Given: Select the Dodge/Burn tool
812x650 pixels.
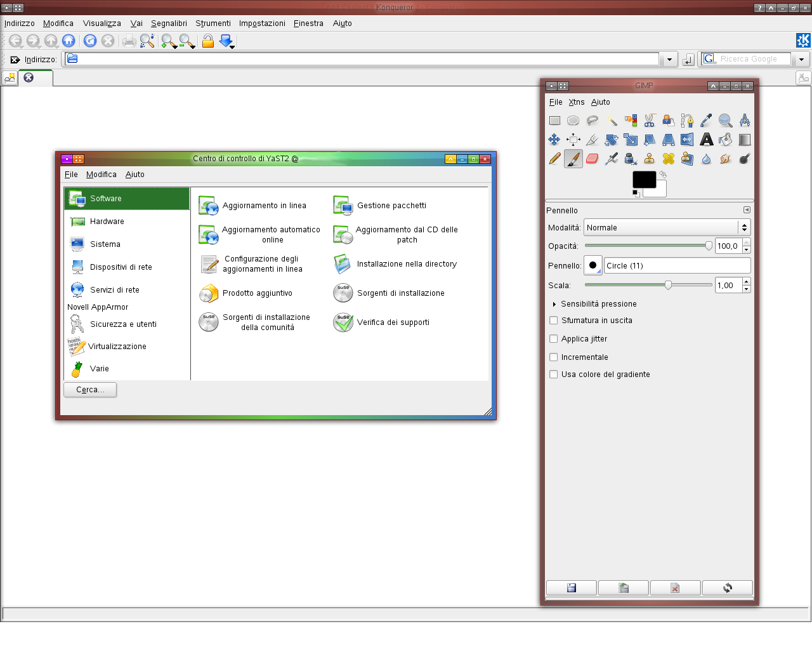Looking at the screenshot, I should point(745,159).
